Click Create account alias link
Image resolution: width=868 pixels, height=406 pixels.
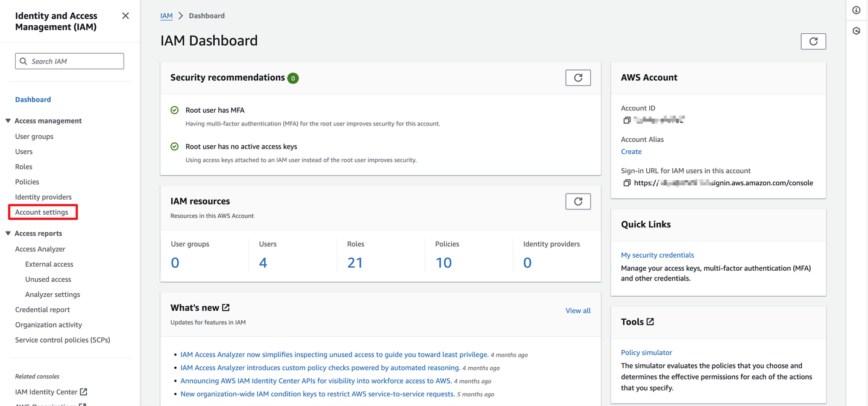(x=631, y=151)
